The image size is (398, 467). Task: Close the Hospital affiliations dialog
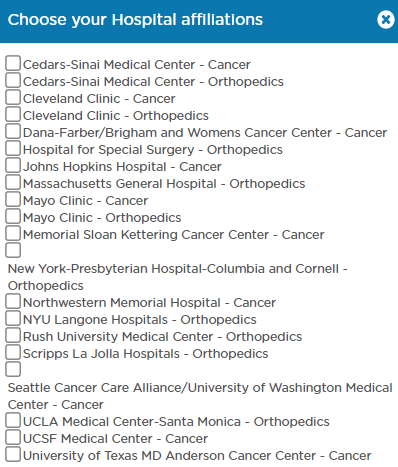point(386,19)
